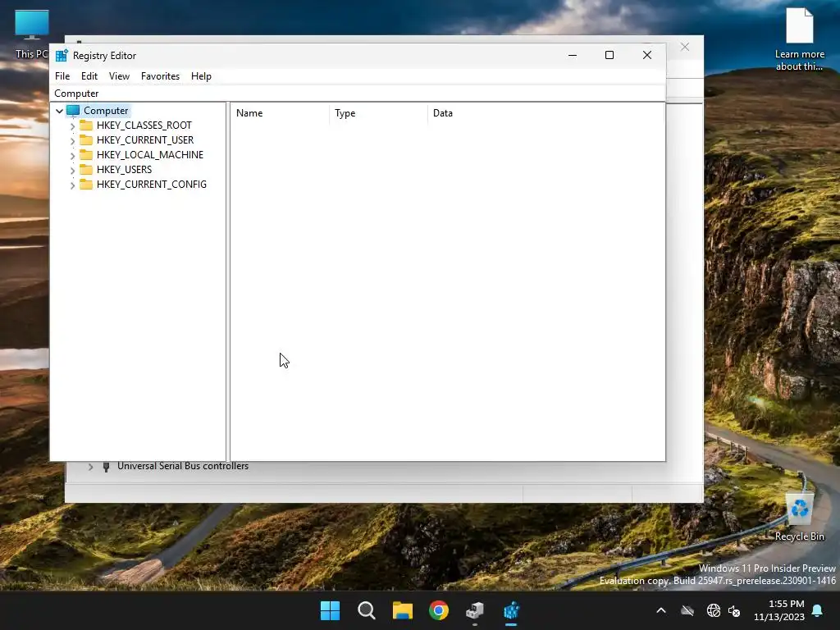Viewport: 840px width, 630px height.
Task: Expand HKEY_CLASSES_ROOT key
Action: click(72, 126)
